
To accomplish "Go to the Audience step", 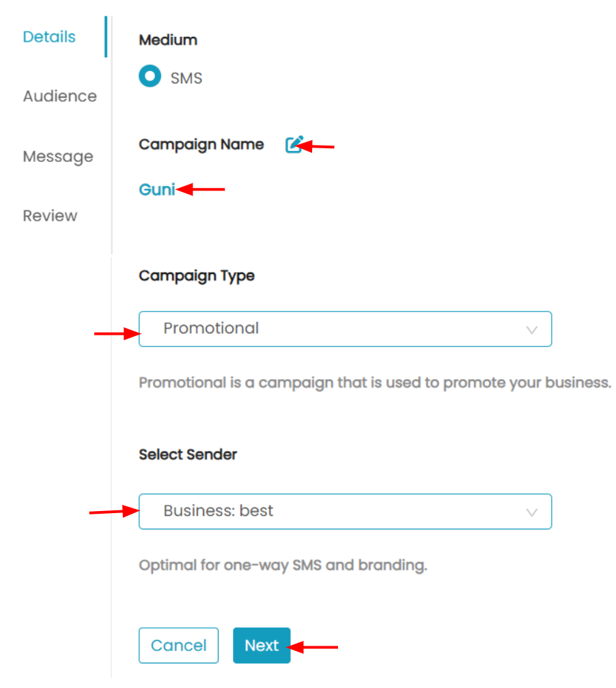I will [59, 96].
